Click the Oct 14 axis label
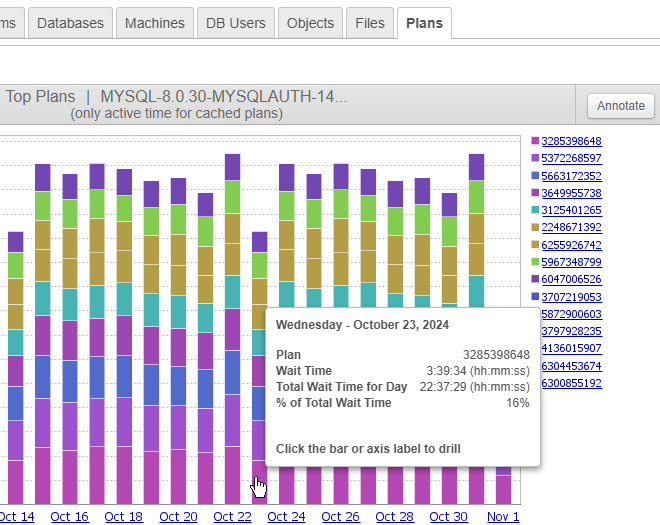The width and height of the screenshot is (660, 525). coord(15,517)
